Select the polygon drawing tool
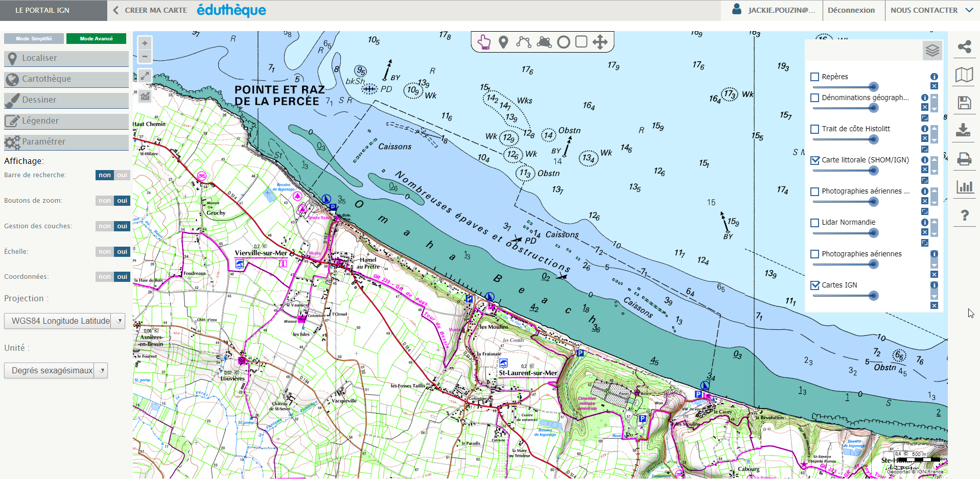Image resolution: width=980 pixels, height=479 pixels. coord(543,42)
